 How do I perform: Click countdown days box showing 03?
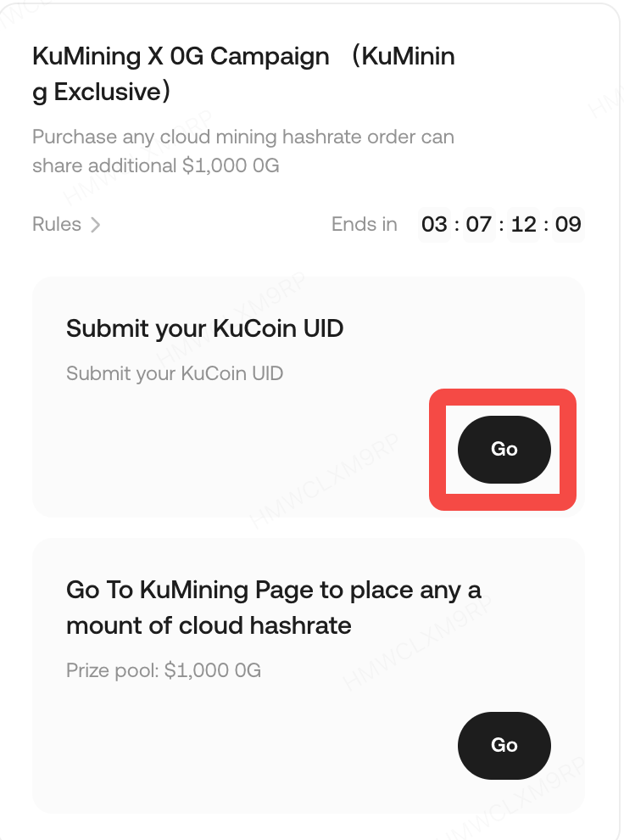coord(434,225)
